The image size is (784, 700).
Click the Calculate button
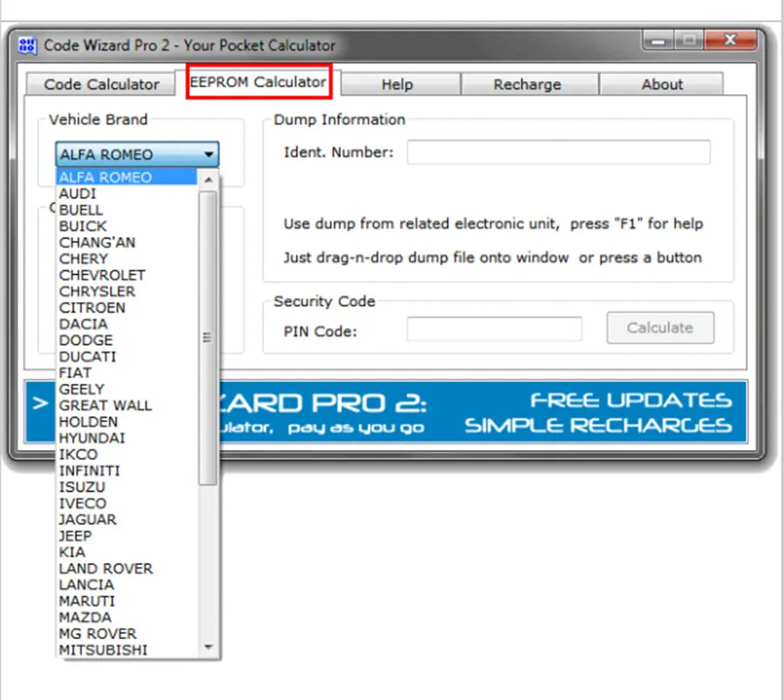pyautogui.click(x=660, y=327)
